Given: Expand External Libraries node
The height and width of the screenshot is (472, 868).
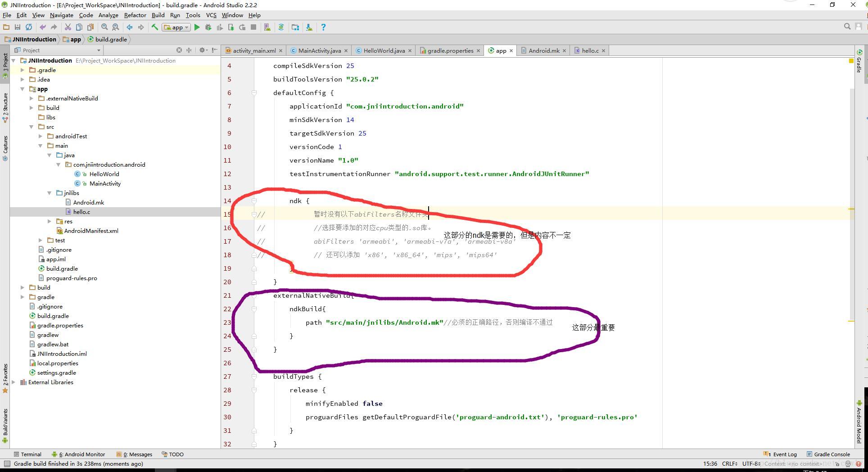Looking at the screenshot, I should 14,382.
